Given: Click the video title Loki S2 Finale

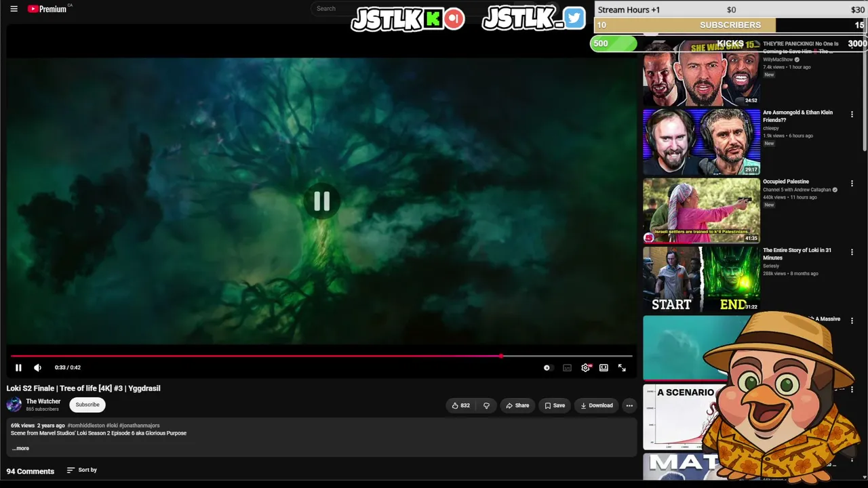Looking at the screenshot, I should 83,388.
